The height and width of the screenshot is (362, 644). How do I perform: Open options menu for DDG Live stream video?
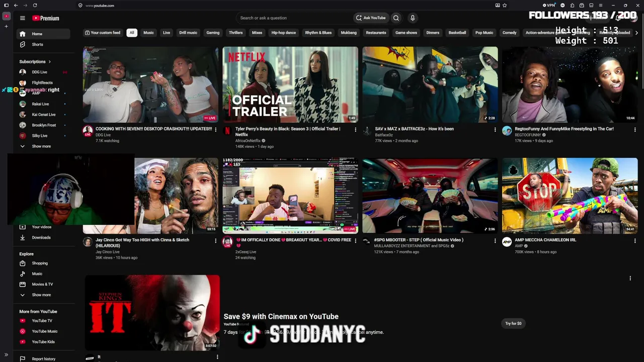216,130
